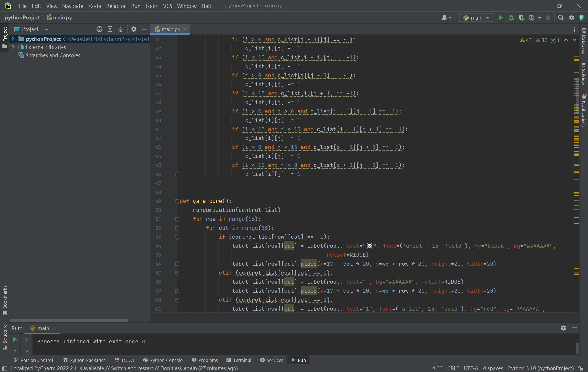
Task: Open the JetBrains Toolbox colorful icon
Action: point(582,18)
